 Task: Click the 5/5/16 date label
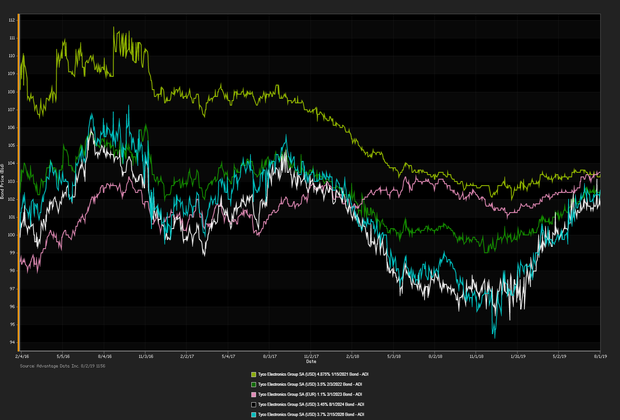(x=63, y=356)
